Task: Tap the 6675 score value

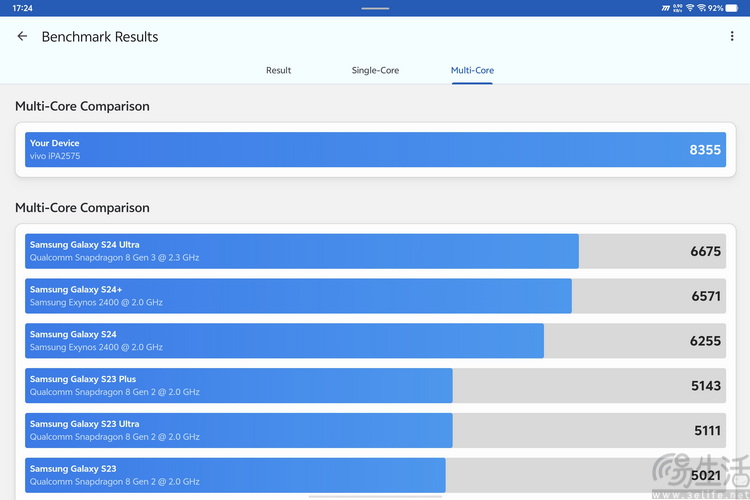Action: coord(705,251)
